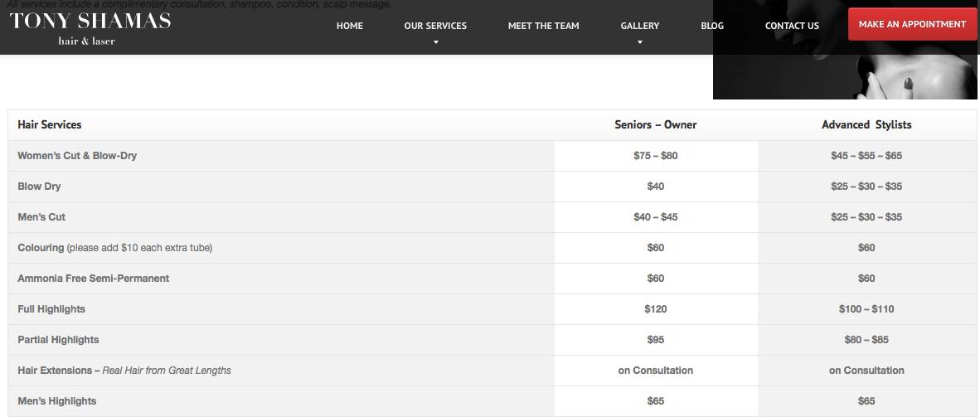Select the Hair Services column header
The height and width of the screenshot is (417, 980).
[50, 124]
